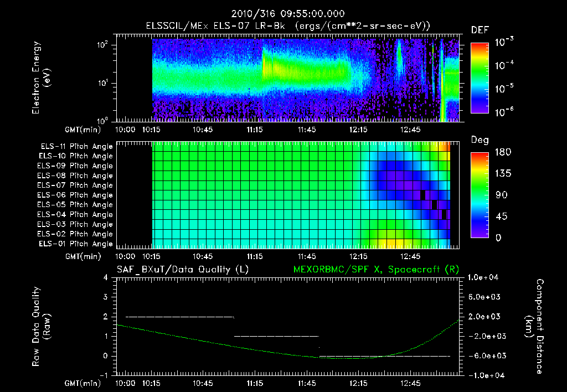The width and height of the screenshot is (567, 392).
Task: Click the 45 label on Deg scale
Action: click(501, 216)
